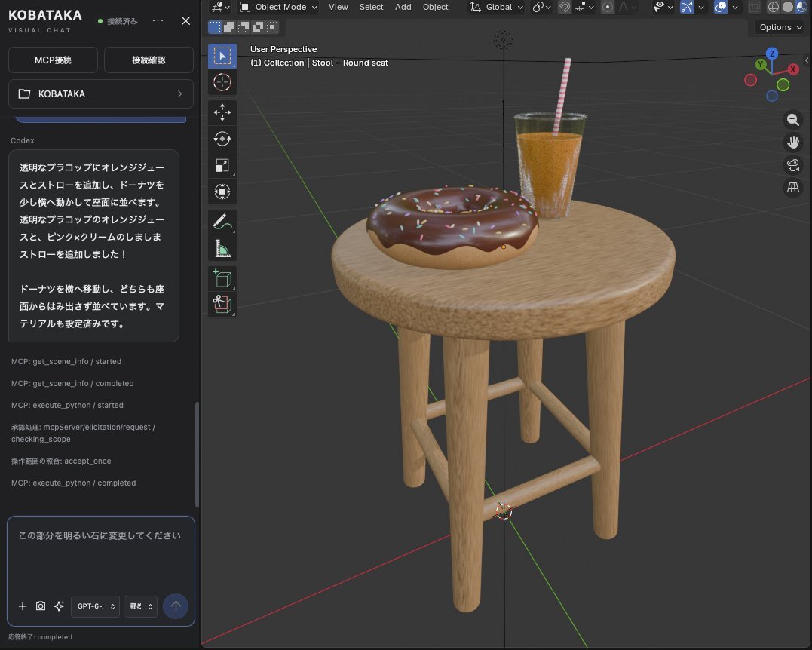Expand the Options dropdown
812x650 pixels.
click(780, 27)
